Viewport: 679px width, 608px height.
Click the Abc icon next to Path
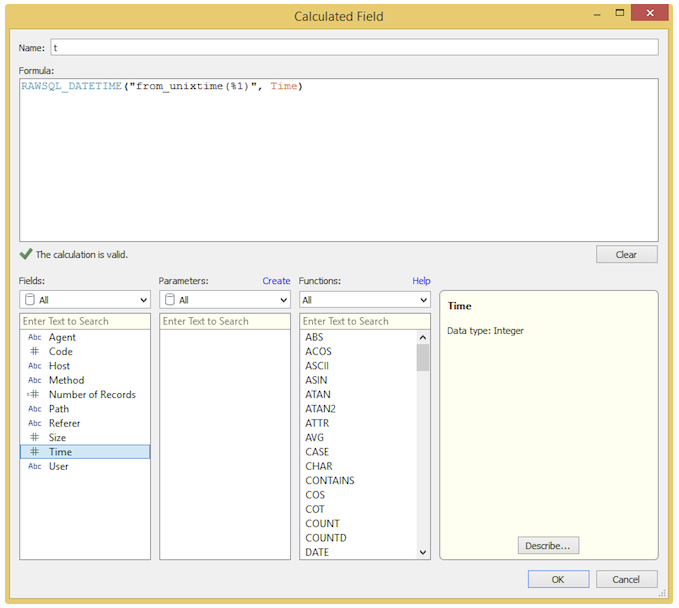tap(34, 409)
